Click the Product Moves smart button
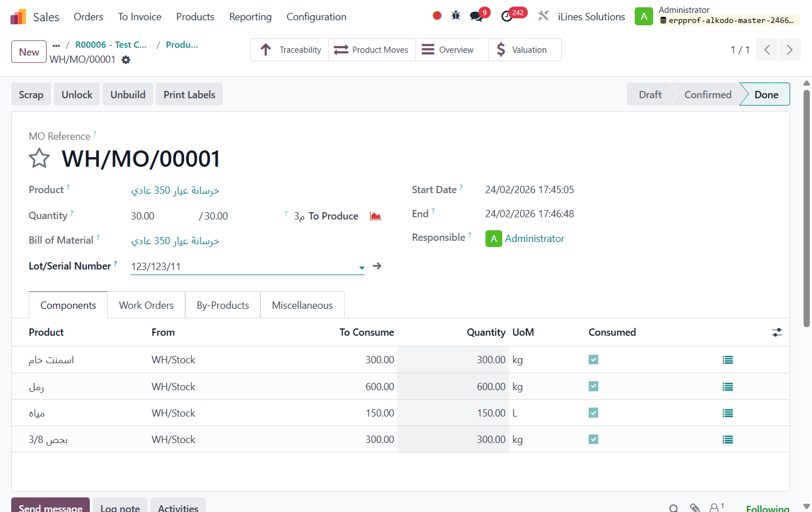812x512 pixels. 372,49
